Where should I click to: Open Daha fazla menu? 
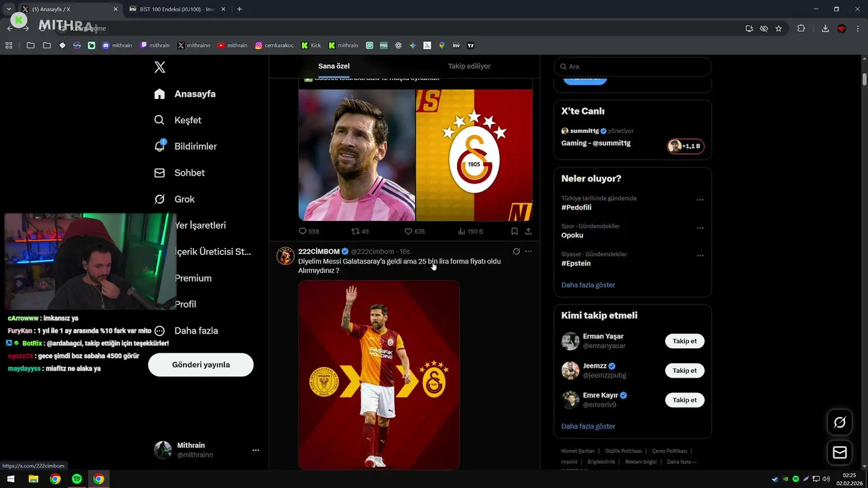tap(186, 331)
